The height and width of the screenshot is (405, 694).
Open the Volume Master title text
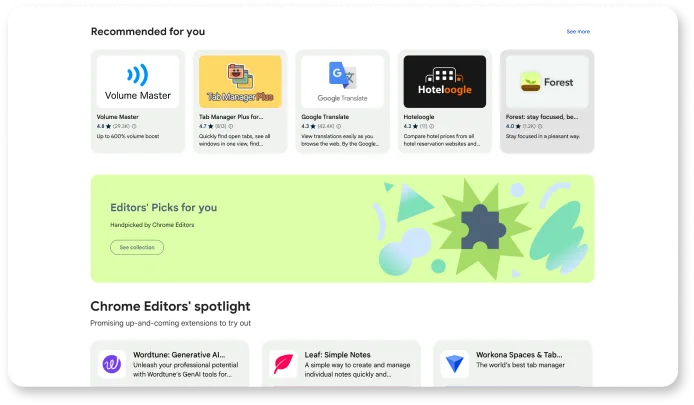(x=117, y=117)
